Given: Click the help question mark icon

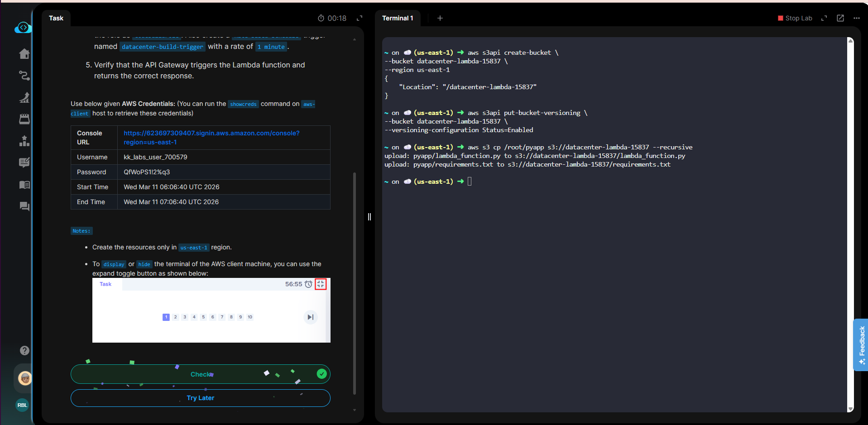Looking at the screenshot, I should pos(24,350).
